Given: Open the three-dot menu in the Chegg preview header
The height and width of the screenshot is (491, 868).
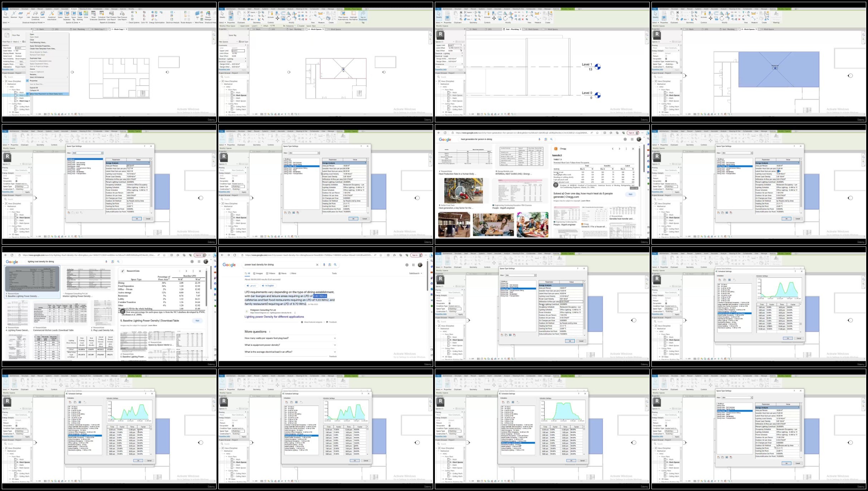Looking at the screenshot, I should tap(626, 149).
